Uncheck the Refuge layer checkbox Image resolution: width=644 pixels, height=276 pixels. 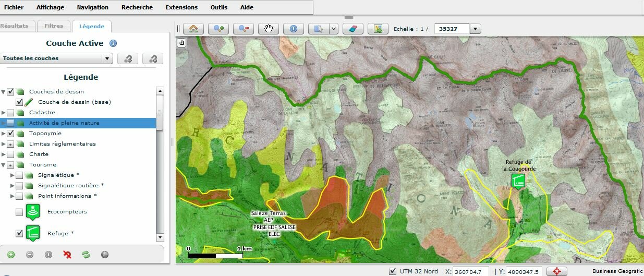[x=19, y=233]
